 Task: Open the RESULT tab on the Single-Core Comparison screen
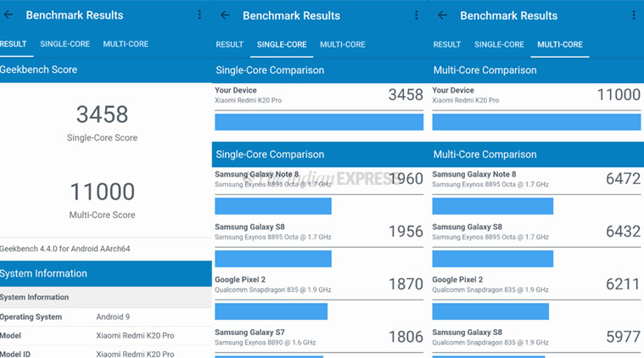(230, 44)
